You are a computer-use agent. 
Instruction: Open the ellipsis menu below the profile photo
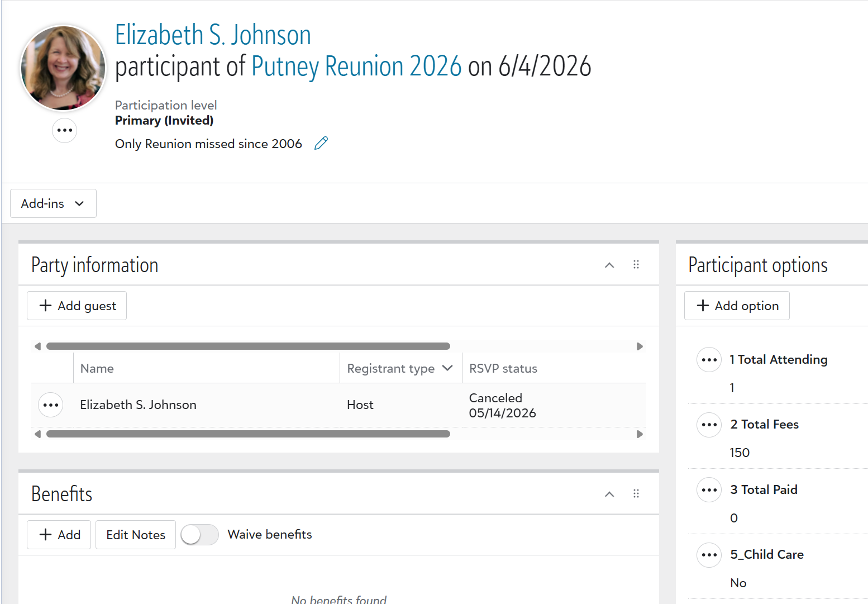point(65,130)
